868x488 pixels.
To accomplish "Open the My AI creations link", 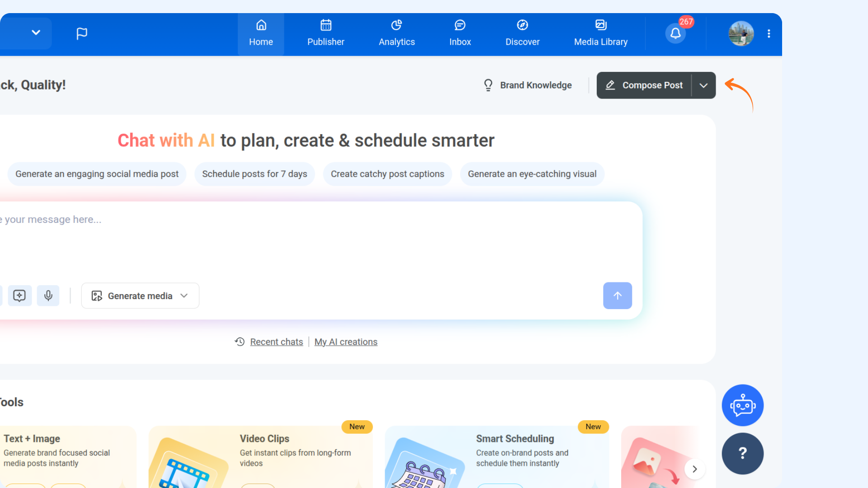I will coord(346,342).
